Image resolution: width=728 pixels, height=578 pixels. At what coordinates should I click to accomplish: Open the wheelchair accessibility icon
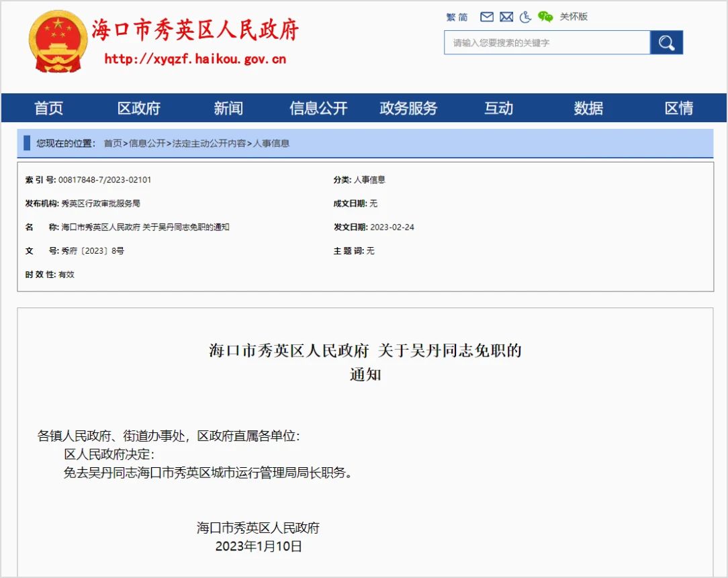pyautogui.click(x=525, y=17)
